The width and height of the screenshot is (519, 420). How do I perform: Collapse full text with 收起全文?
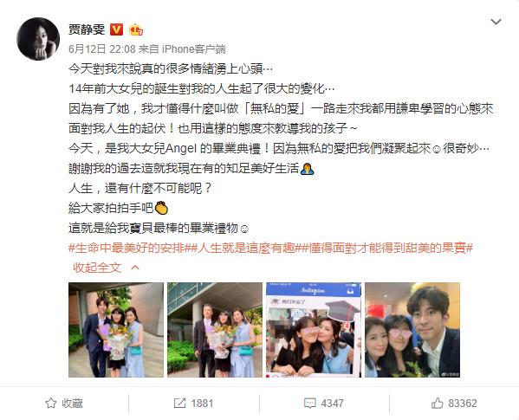coord(97,268)
